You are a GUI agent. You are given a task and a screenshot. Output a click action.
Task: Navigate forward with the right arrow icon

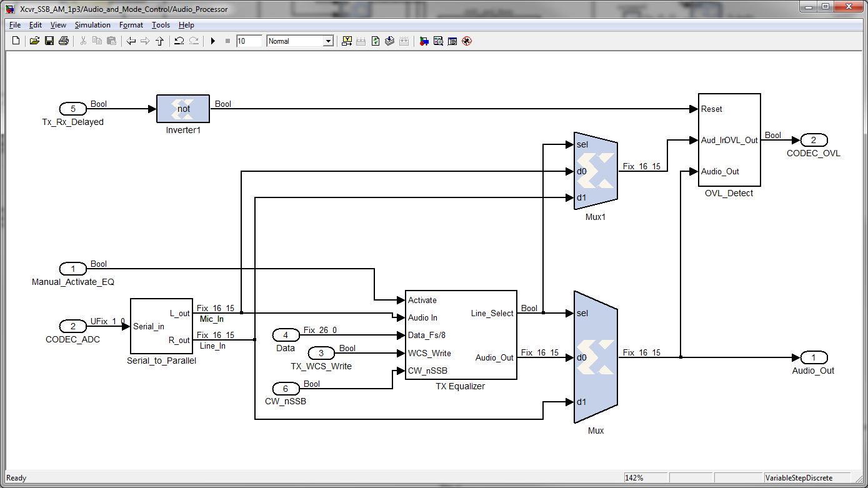point(145,41)
